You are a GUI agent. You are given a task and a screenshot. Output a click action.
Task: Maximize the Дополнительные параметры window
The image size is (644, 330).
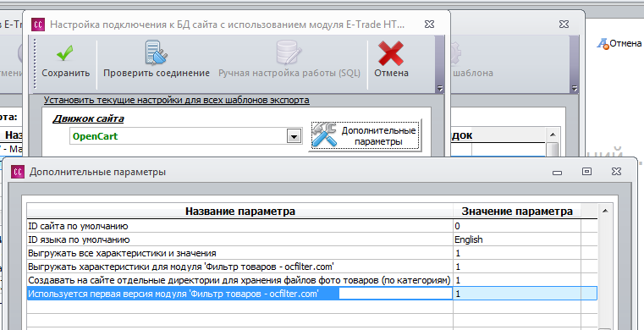pos(587,172)
